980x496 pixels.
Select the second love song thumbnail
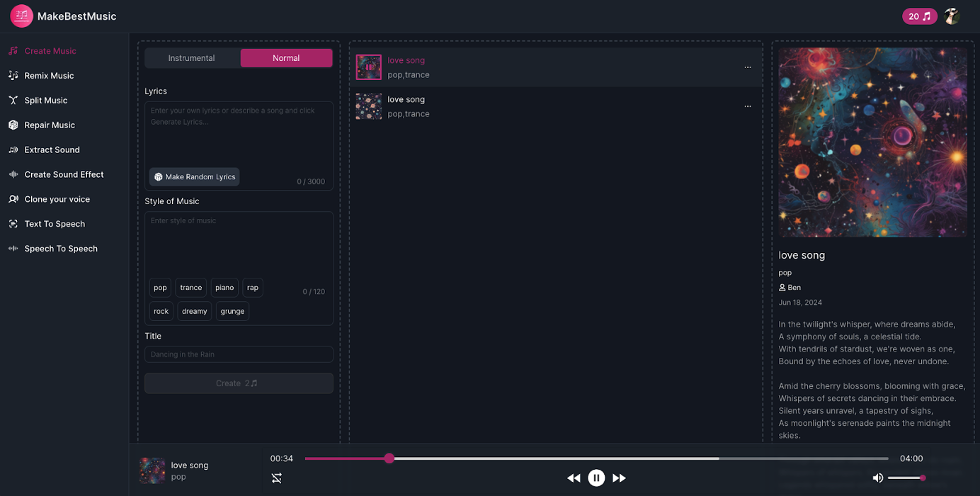tap(369, 106)
